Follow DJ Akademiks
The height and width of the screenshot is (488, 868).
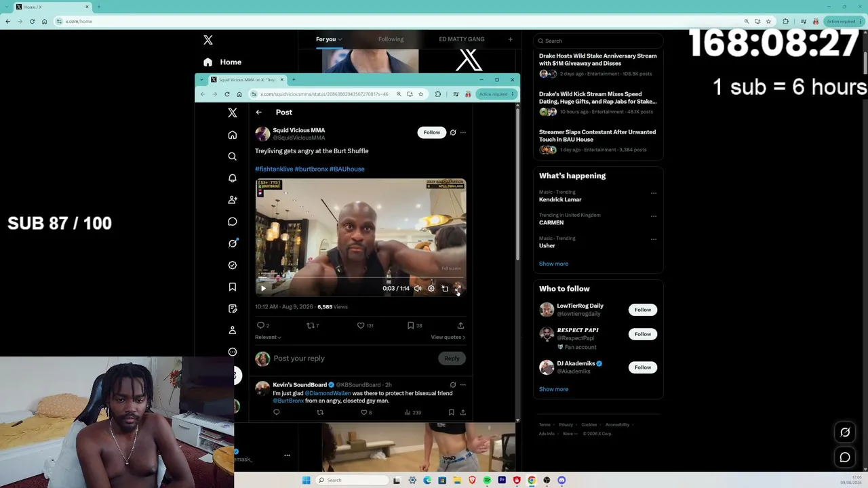pos(643,367)
